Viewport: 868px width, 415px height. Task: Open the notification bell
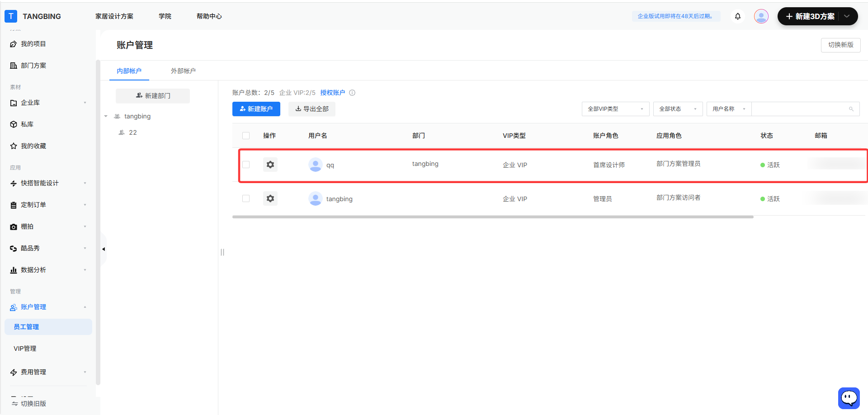(x=738, y=16)
